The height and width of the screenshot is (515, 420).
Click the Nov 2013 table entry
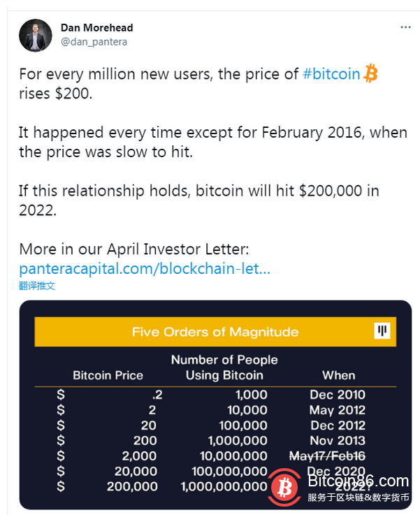tap(338, 440)
